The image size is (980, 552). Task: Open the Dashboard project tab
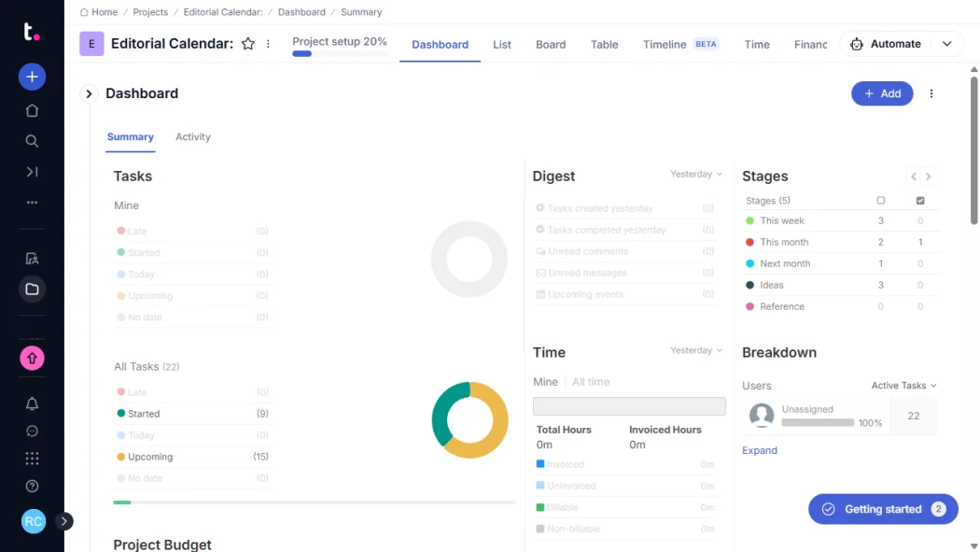pos(440,45)
